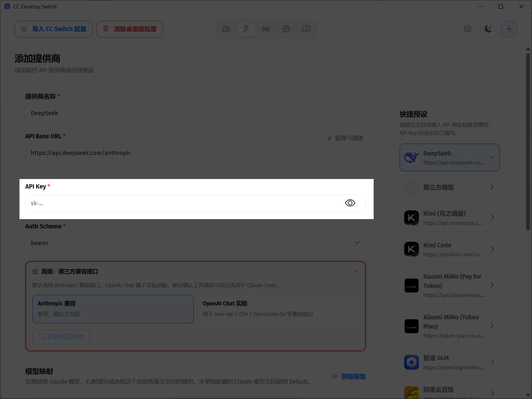Click 获取模型 link
The width and height of the screenshot is (532, 399).
[349, 377]
